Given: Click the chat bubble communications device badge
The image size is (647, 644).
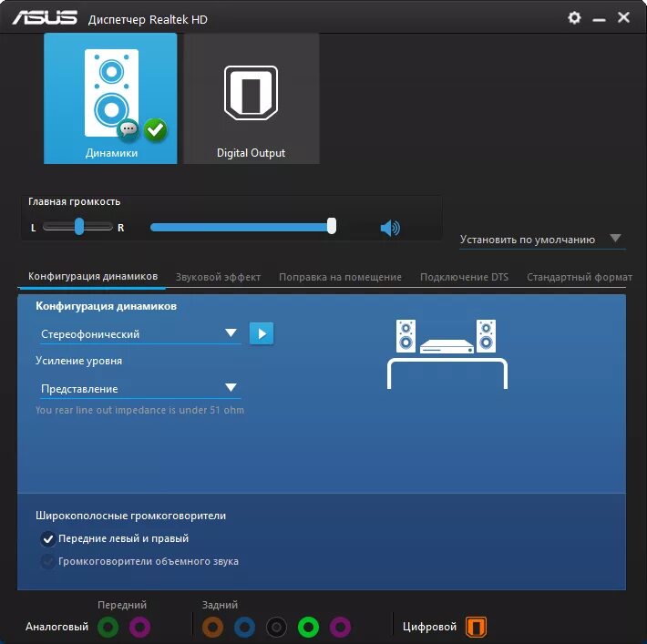Looking at the screenshot, I should [128, 129].
